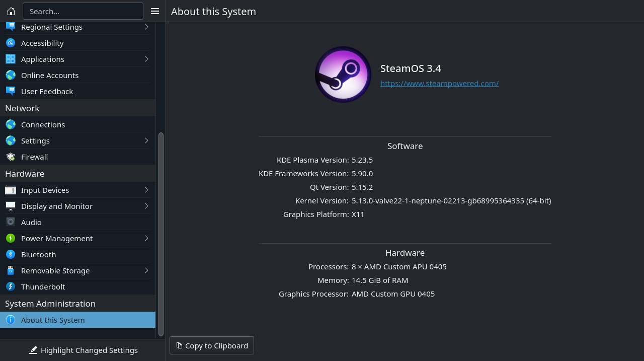Click the Kernel Version value text
Viewport: 644px width, 361px height.
coord(451,200)
